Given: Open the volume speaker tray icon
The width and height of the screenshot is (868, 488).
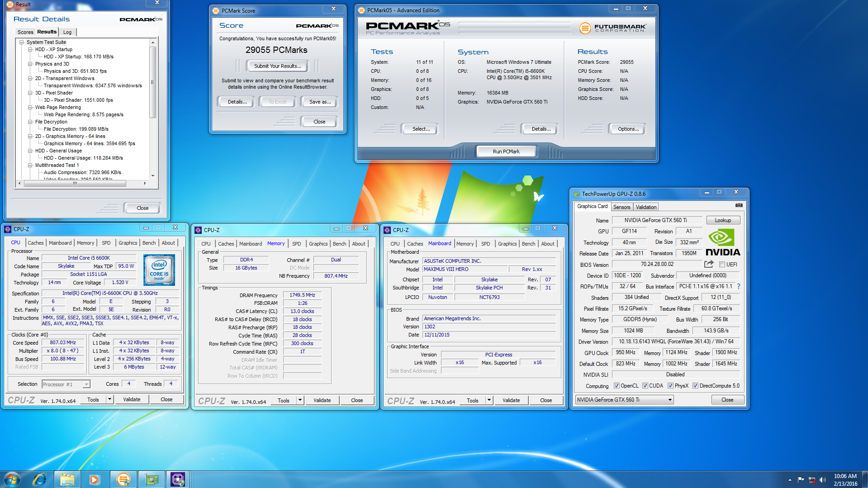Looking at the screenshot, I should coord(822,480).
